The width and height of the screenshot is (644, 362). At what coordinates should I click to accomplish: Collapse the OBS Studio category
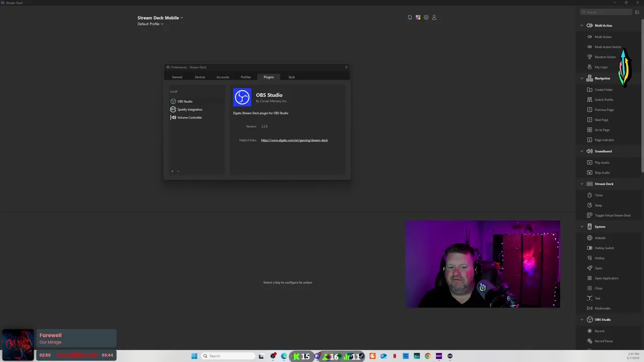(x=582, y=320)
